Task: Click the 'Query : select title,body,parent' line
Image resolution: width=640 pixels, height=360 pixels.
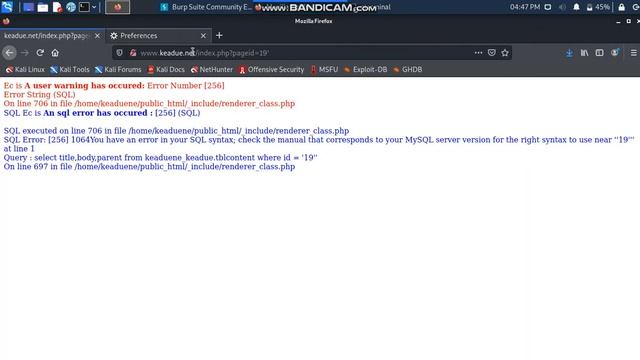Action: click(160, 158)
